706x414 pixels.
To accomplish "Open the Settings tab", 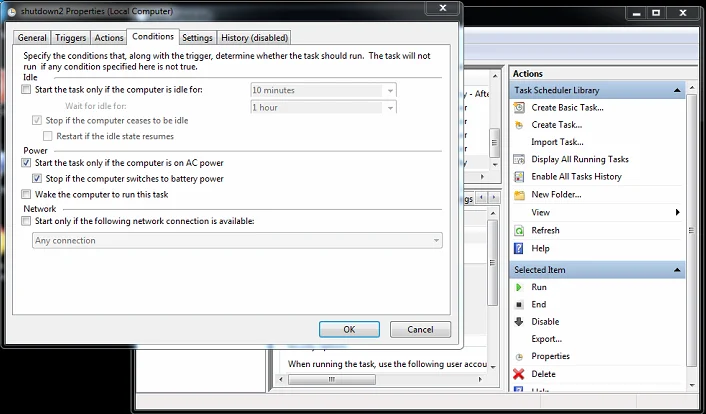I will pos(197,38).
